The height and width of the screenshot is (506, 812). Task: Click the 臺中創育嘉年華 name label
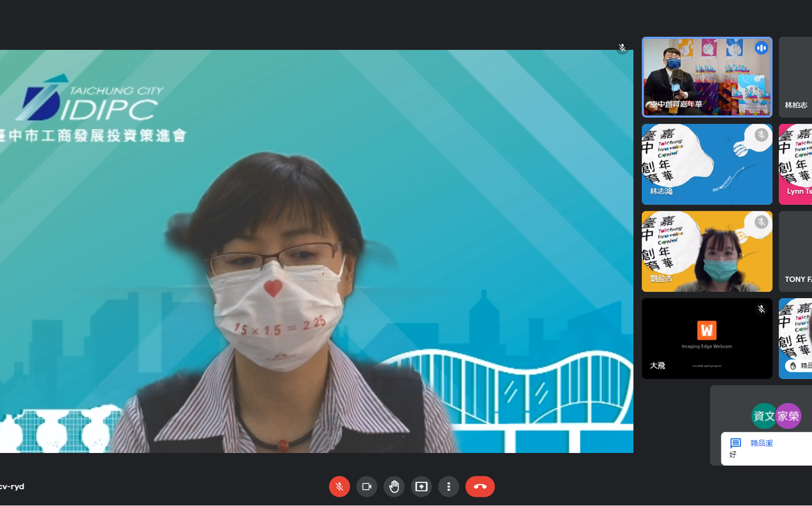676,104
